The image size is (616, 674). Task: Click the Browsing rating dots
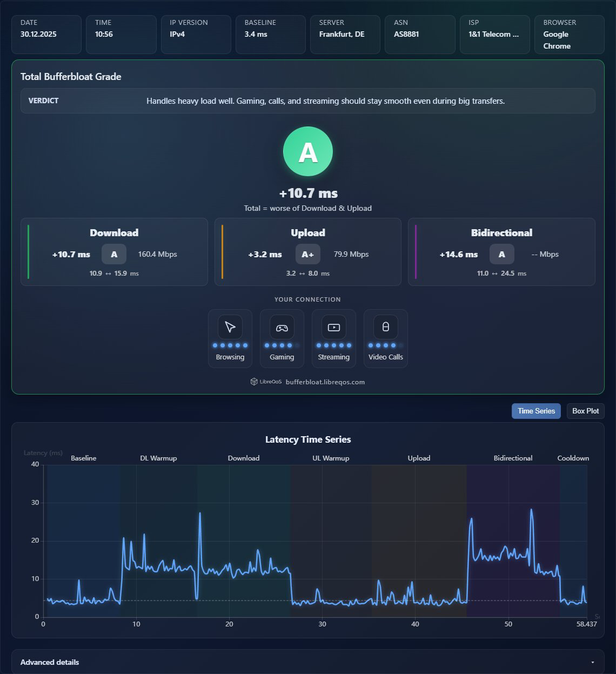point(230,345)
